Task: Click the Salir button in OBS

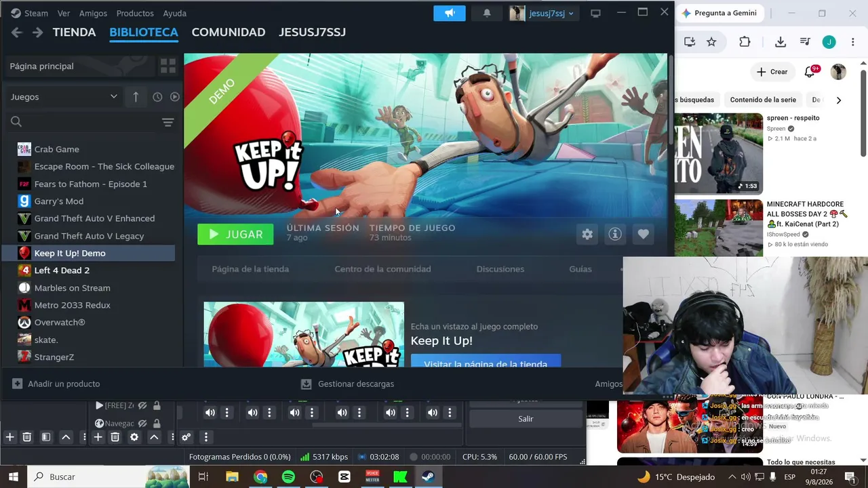Action: [526, 419]
